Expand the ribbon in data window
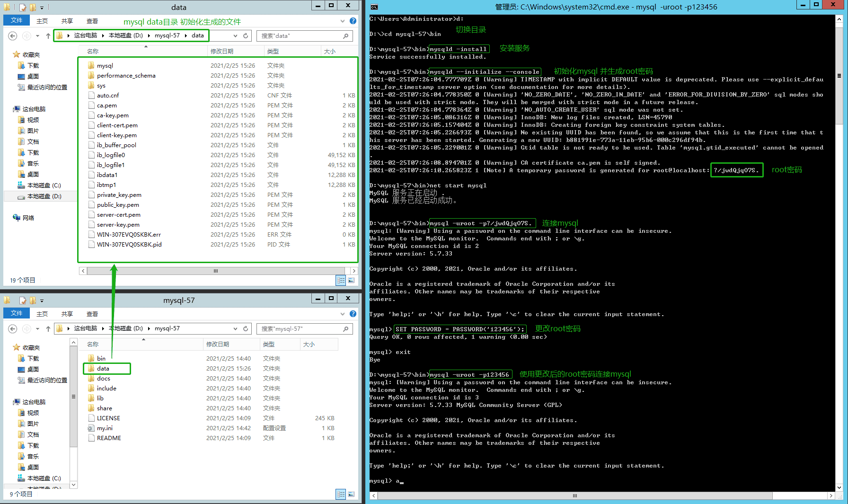The image size is (848, 504). (x=343, y=21)
